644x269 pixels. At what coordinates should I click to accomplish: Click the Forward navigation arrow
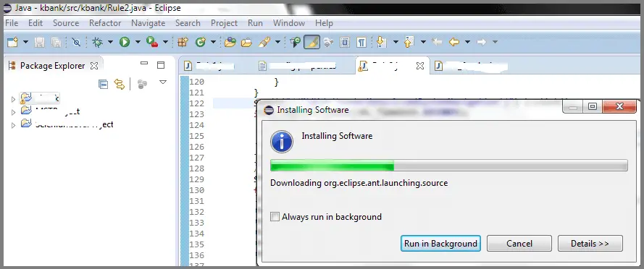(481, 42)
